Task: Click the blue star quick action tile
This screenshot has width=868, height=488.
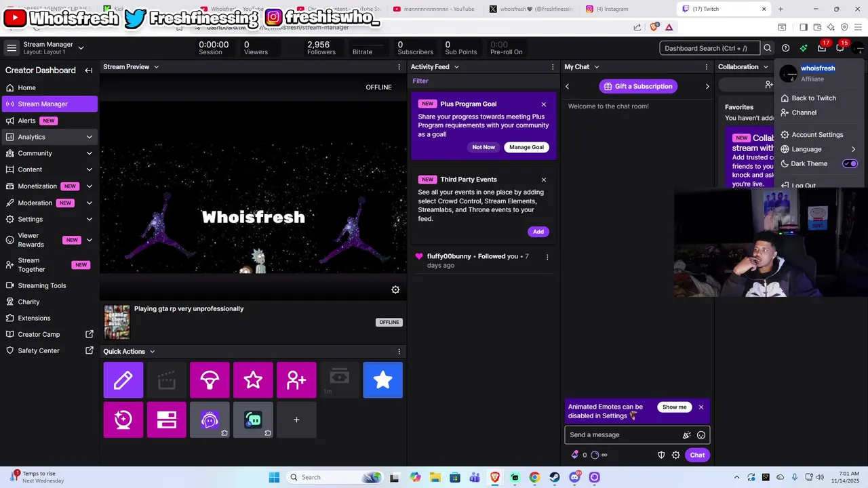Action: (x=383, y=380)
